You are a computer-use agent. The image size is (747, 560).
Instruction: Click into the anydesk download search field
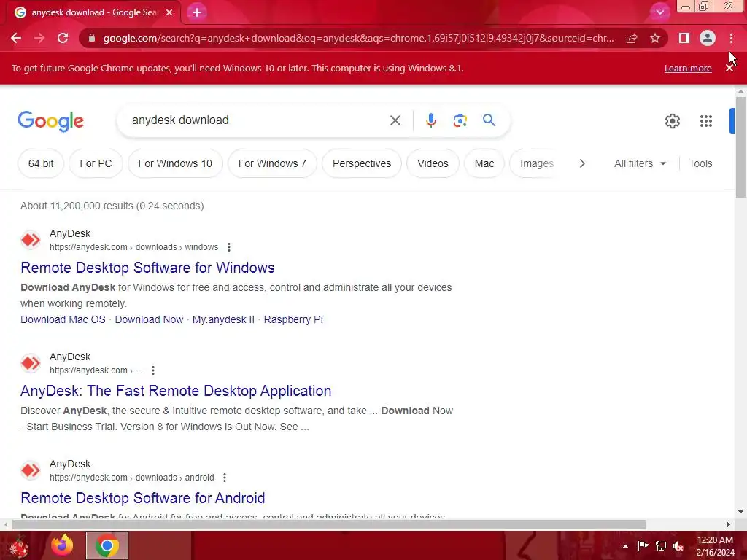tap(258, 120)
